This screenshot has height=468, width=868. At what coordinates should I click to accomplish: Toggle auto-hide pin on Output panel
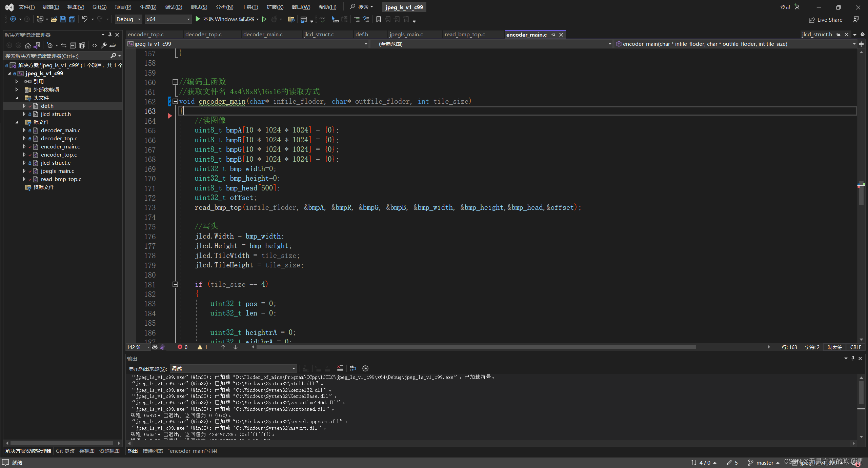pyautogui.click(x=853, y=358)
